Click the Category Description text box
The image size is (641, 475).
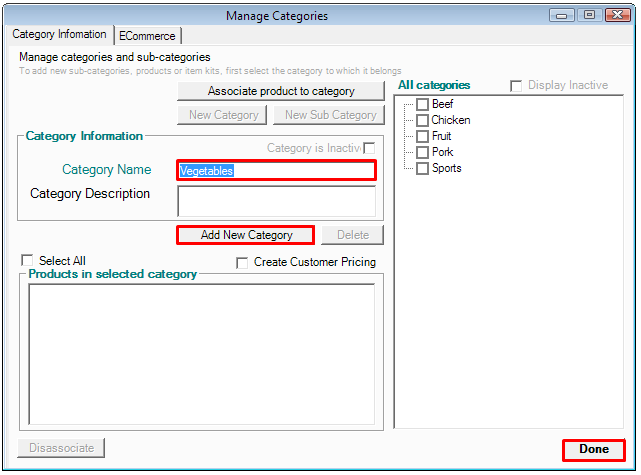click(276, 201)
